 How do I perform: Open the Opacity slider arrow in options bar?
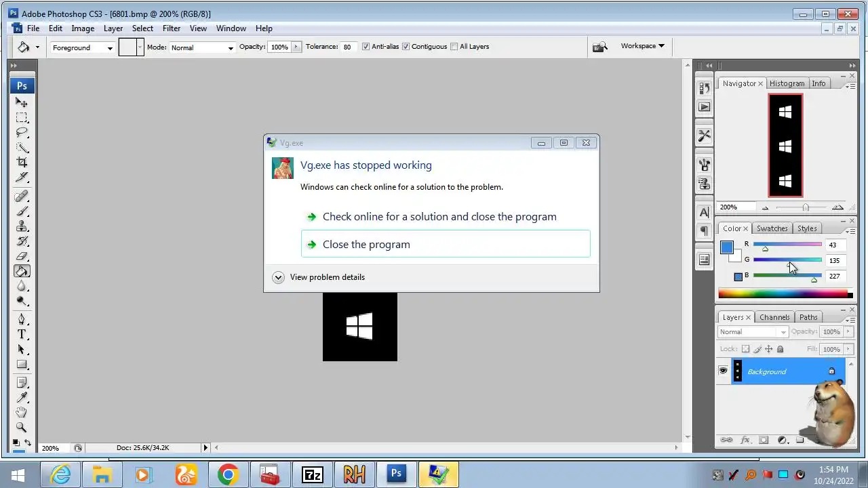296,47
